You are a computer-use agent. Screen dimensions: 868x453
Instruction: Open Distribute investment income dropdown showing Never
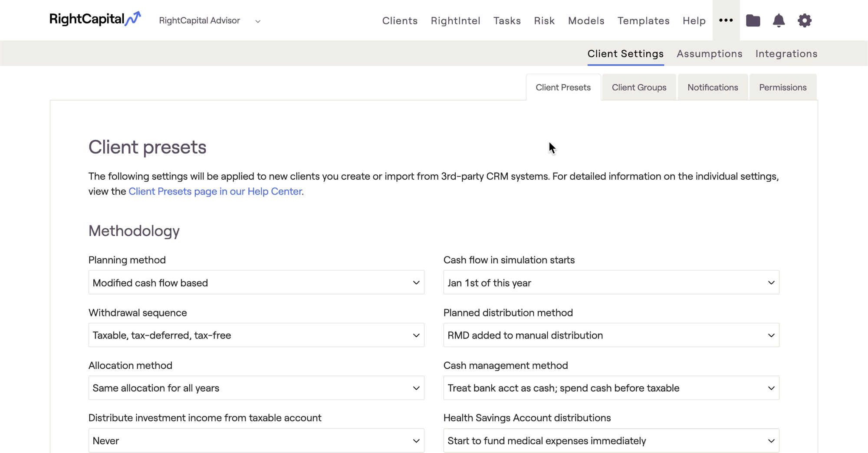pyautogui.click(x=256, y=440)
